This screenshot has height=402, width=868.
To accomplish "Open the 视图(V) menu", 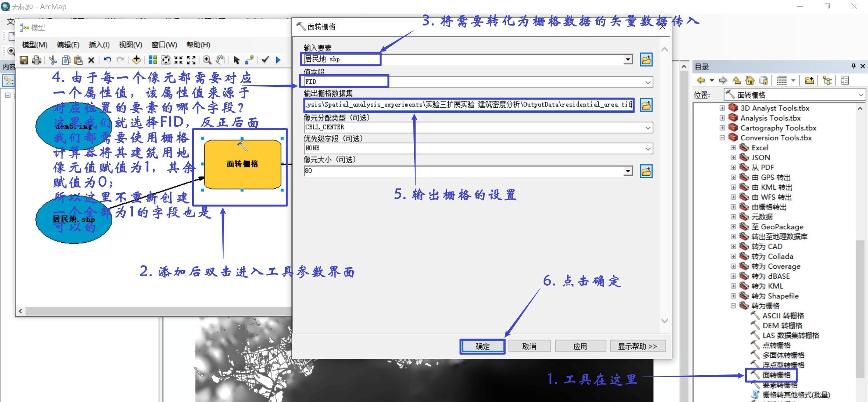I will click(x=130, y=45).
